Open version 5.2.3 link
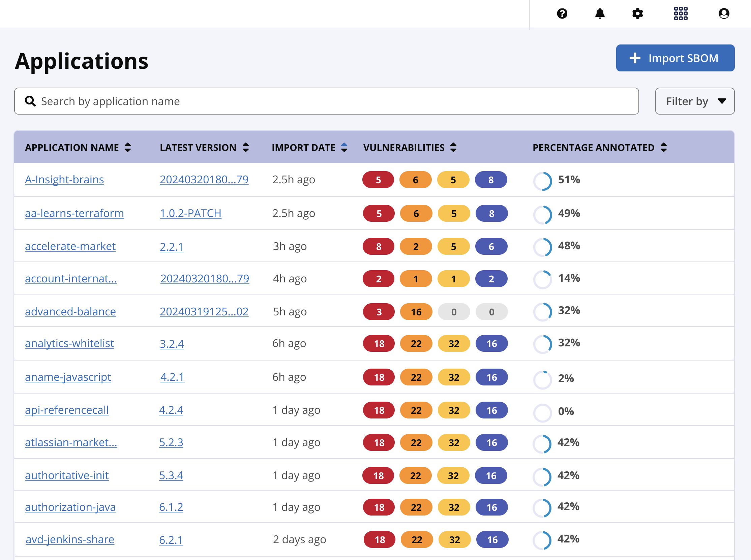751x560 pixels. (x=171, y=442)
